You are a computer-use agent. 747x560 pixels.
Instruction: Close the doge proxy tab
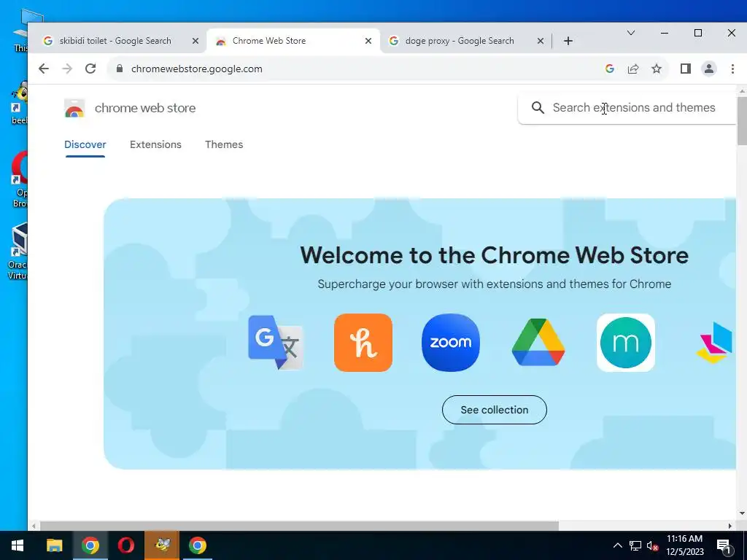pos(541,41)
